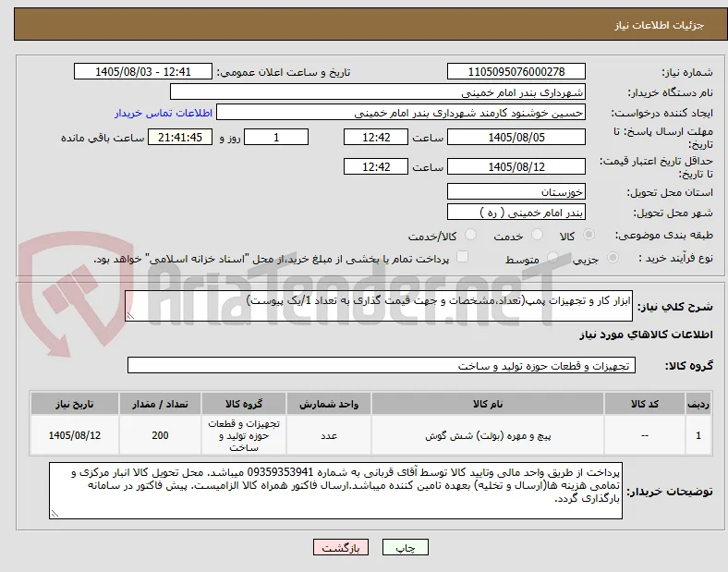Viewport: 728px width, 572px height.
Task: Click the remaining time field 21:41:45
Action: coord(180,138)
